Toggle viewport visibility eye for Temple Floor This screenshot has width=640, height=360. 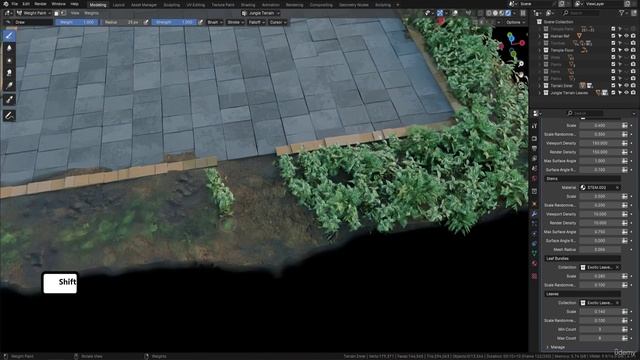pos(626,50)
